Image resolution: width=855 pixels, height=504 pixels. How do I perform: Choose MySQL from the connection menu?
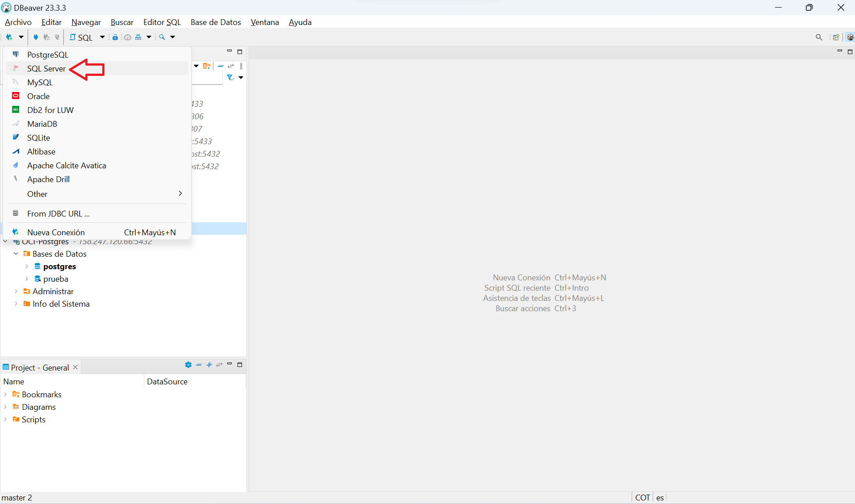pyautogui.click(x=97, y=82)
